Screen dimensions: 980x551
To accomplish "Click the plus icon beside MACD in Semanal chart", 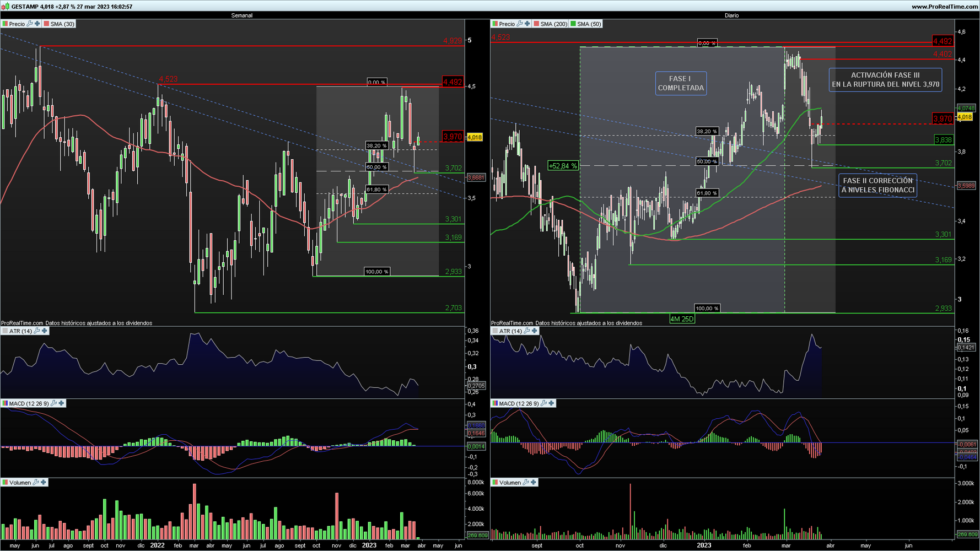I will (62, 403).
